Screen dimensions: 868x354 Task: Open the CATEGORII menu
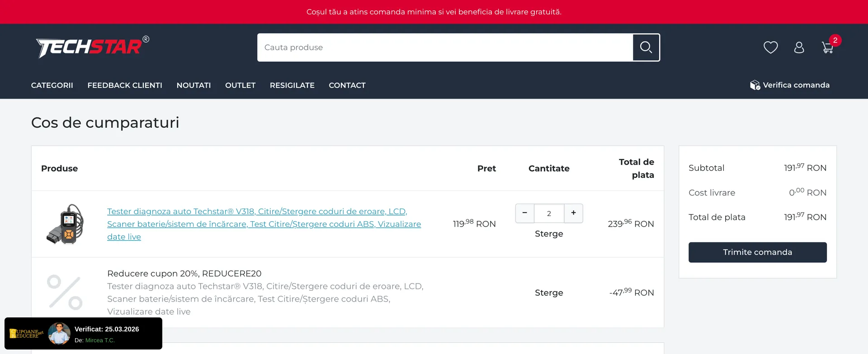[x=52, y=85]
